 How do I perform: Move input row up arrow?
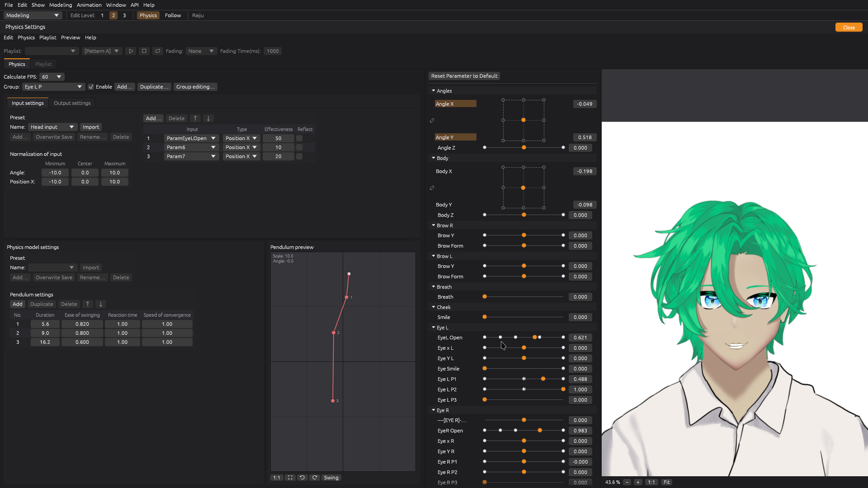(195, 118)
